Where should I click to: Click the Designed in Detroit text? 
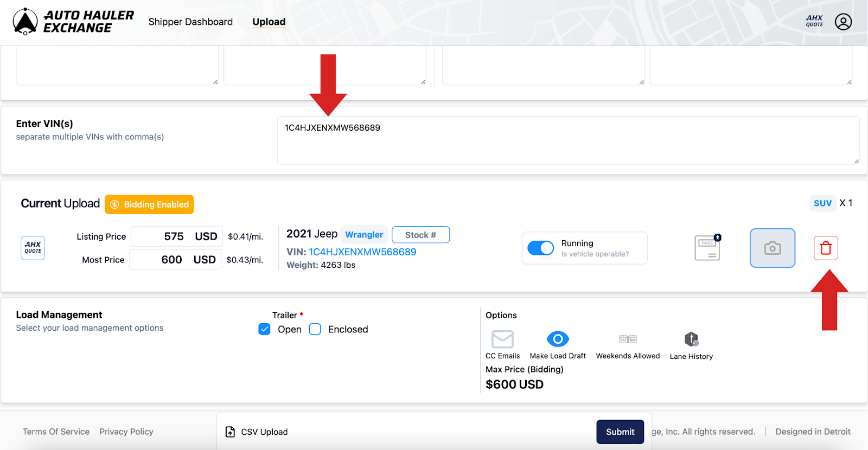[x=813, y=432]
